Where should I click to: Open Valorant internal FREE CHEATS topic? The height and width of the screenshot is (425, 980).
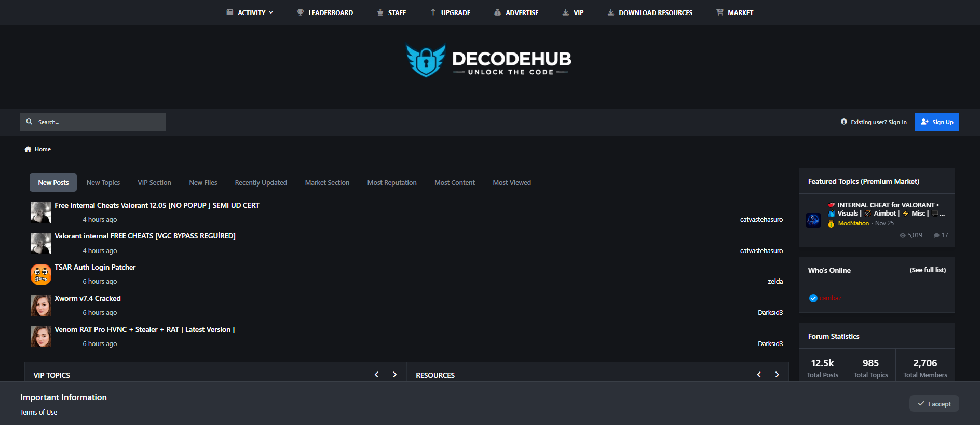[145, 236]
